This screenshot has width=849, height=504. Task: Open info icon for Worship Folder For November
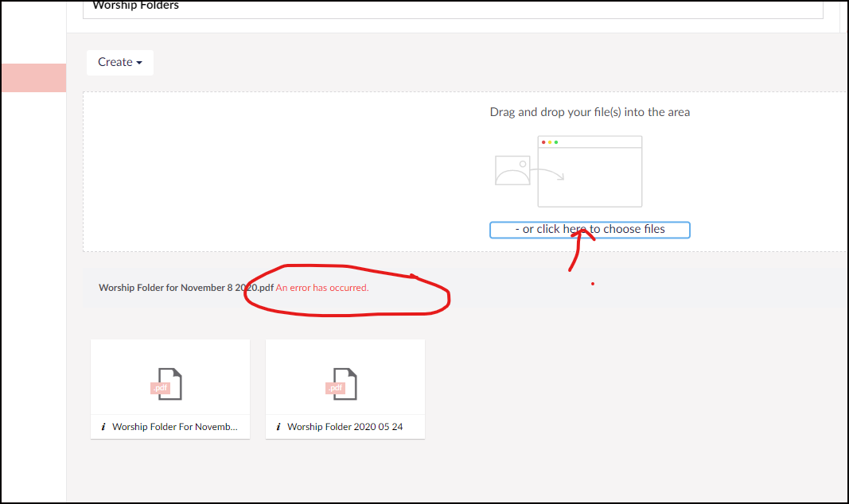(103, 427)
